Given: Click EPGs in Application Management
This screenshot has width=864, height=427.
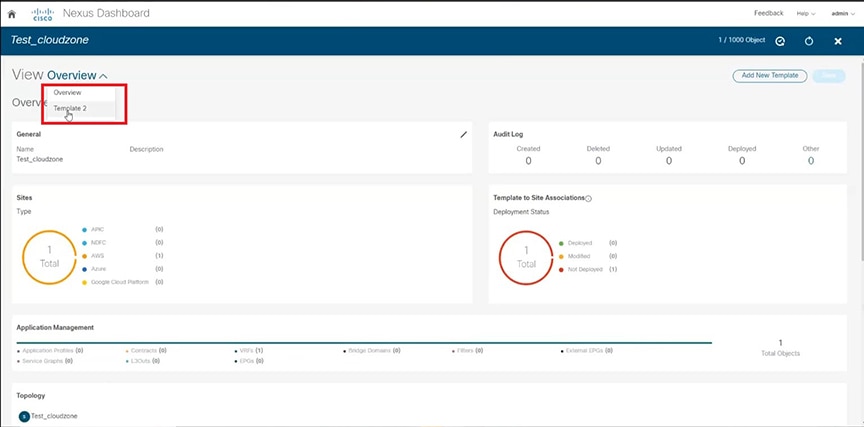Looking at the screenshot, I should (249, 361).
